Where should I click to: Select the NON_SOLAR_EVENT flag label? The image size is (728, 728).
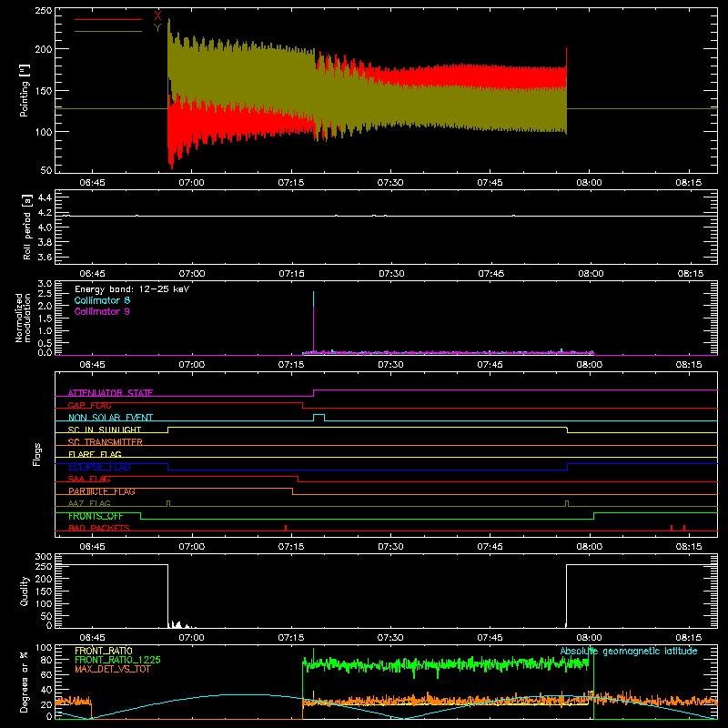[110, 418]
